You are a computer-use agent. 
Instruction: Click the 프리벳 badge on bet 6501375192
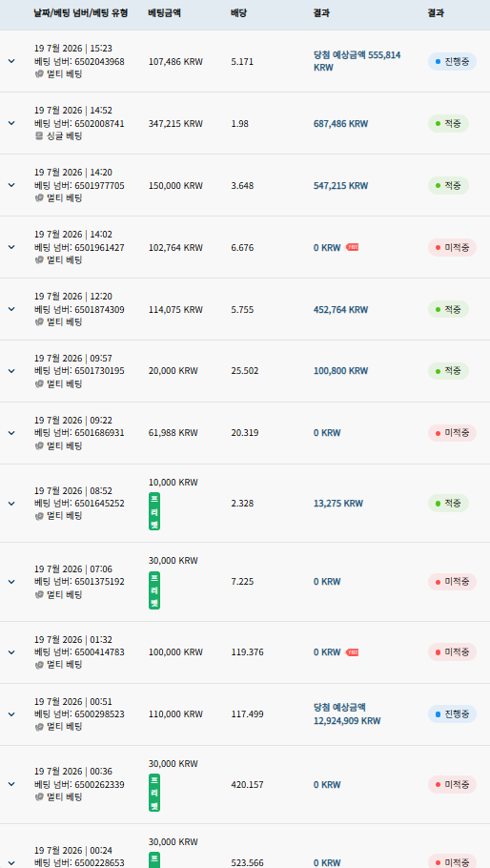pyautogui.click(x=154, y=590)
